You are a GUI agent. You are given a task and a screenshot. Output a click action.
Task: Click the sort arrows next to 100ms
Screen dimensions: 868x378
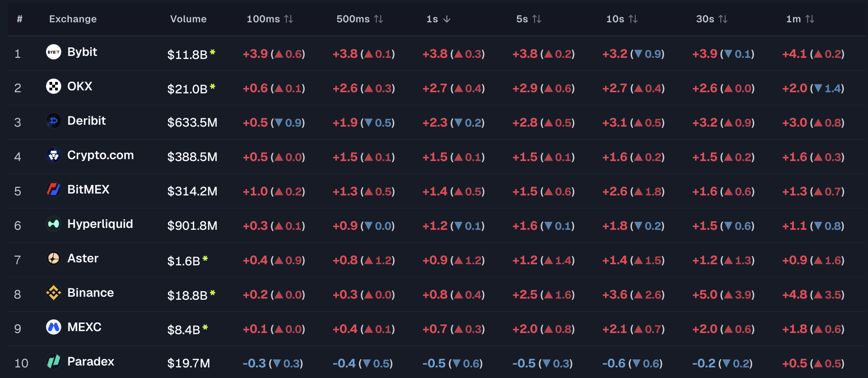(x=289, y=19)
